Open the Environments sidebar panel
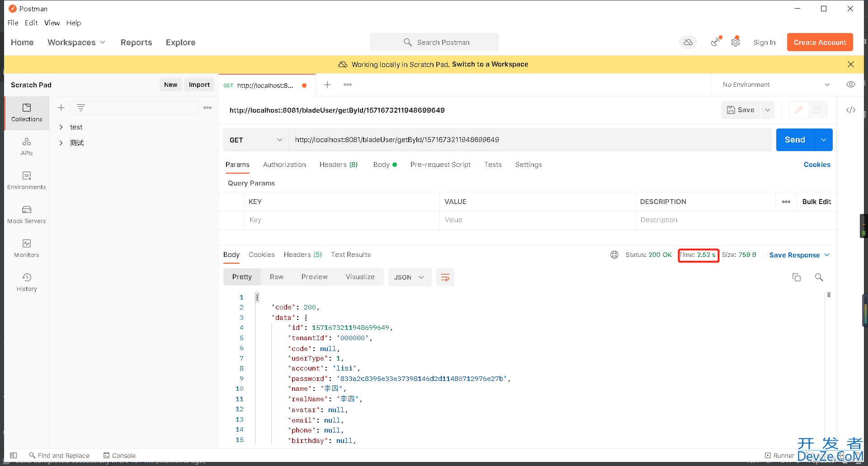Screen dimensions: 868x466 click(27, 181)
